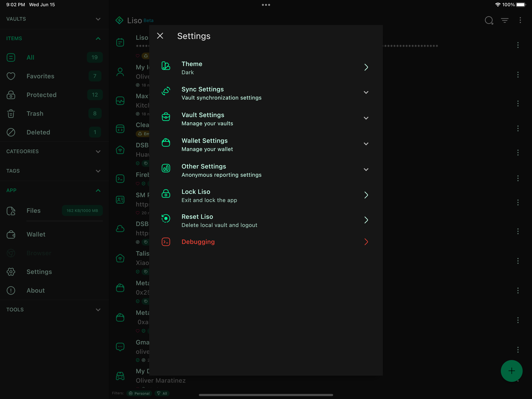Select the Wallet icon in the sidebar
The height and width of the screenshot is (399, 532).
11,234
